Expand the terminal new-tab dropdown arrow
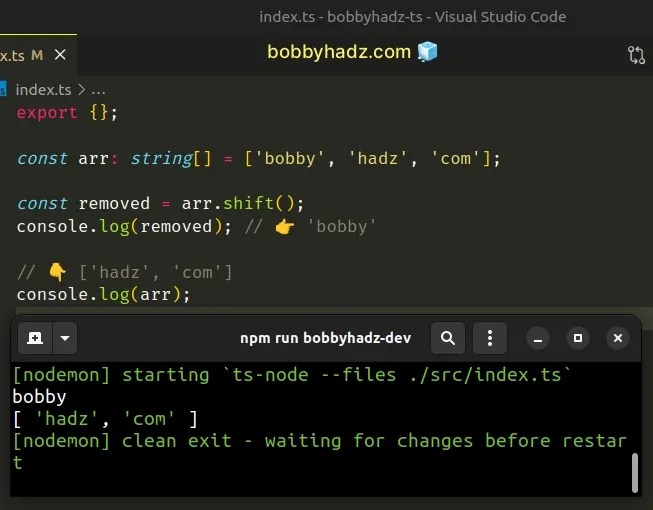The height and width of the screenshot is (510, 653). point(65,338)
